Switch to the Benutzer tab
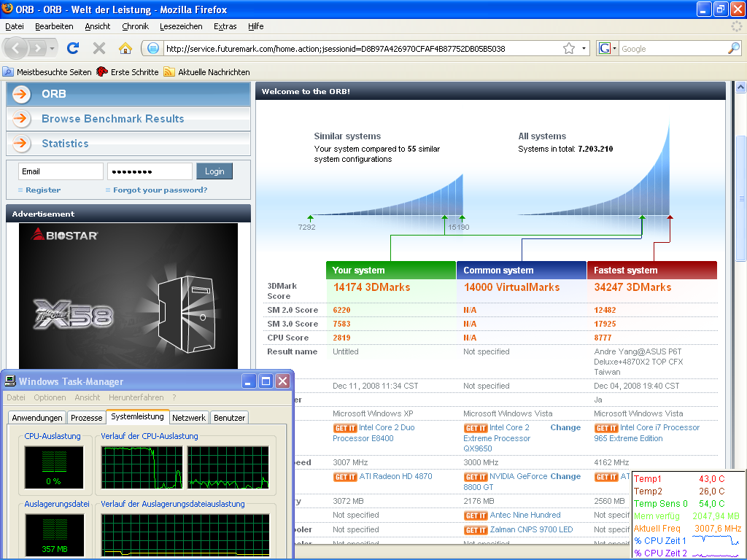Viewport: 747px width, 560px height. coord(229,418)
